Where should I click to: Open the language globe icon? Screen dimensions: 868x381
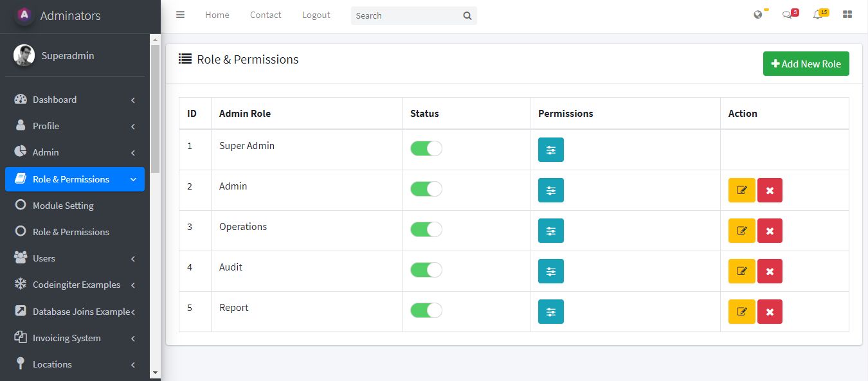pos(758,15)
